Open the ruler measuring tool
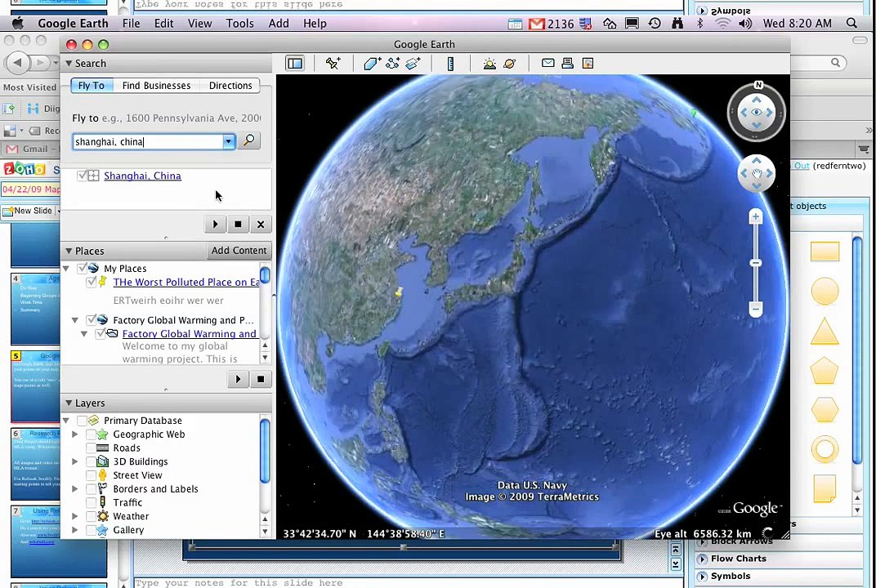Screen dimensions: 876x588 pos(450,64)
